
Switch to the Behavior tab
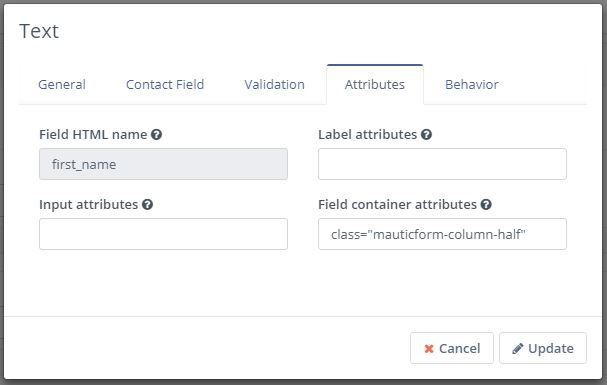(x=472, y=84)
